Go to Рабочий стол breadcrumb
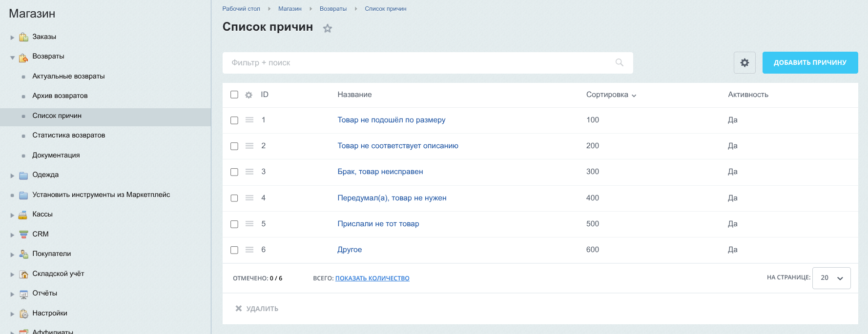868x334 pixels. (x=241, y=9)
